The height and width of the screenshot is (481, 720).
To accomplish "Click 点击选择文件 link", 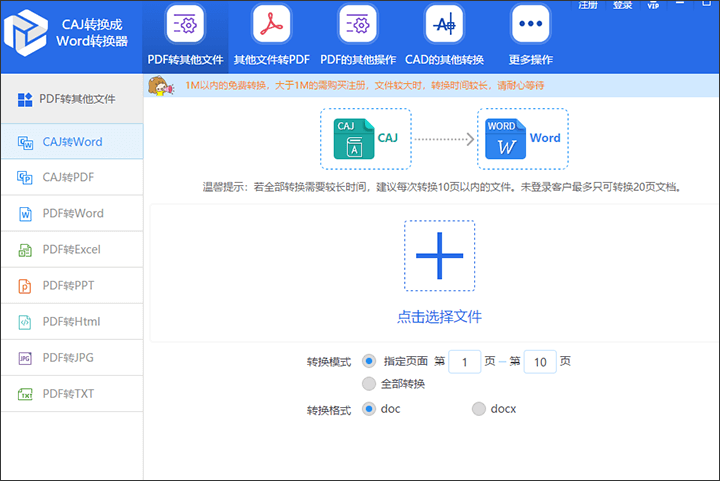I will pos(439,317).
